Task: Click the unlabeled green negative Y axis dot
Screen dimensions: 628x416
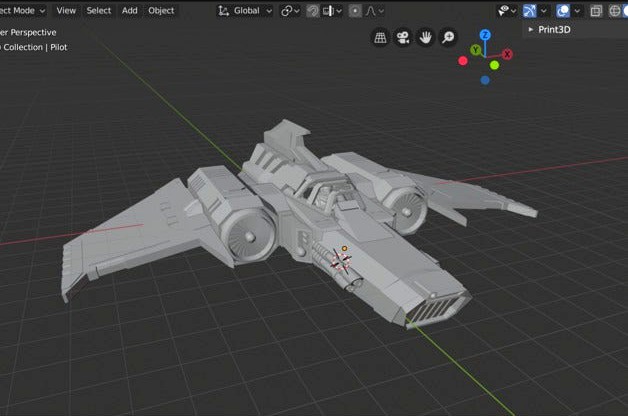Action: click(494, 65)
